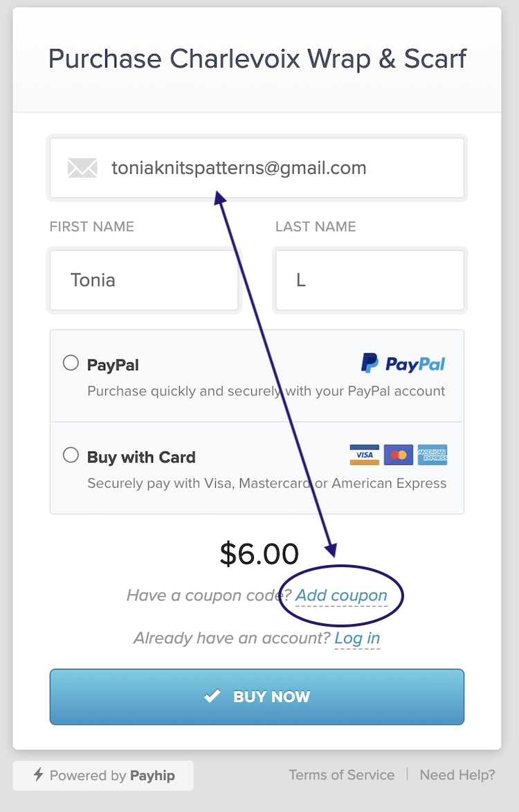The width and height of the screenshot is (519, 812).
Task: Click the envelope icon in email field
Action: [x=82, y=168]
